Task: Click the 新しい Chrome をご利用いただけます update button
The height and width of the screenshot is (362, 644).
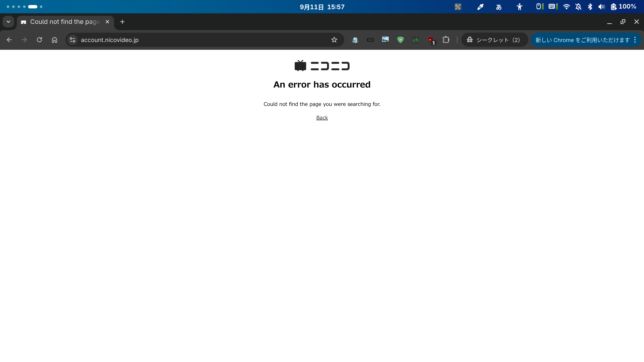Action: point(582,40)
